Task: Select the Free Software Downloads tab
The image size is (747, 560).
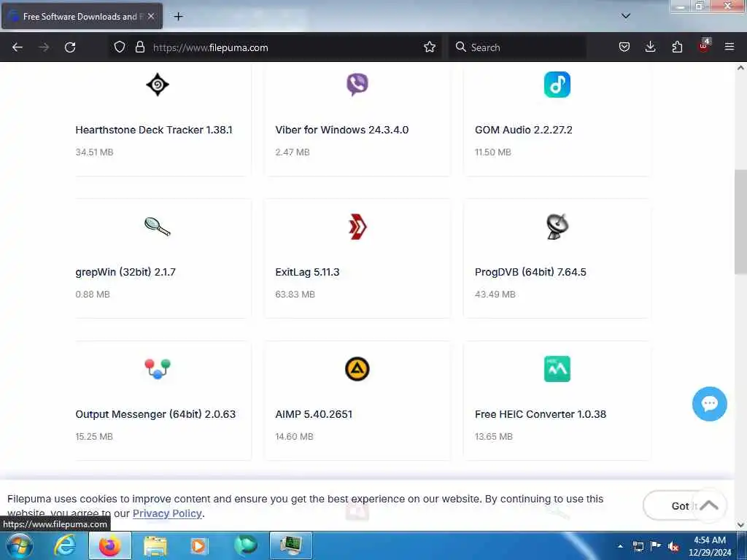Action: [x=82, y=17]
